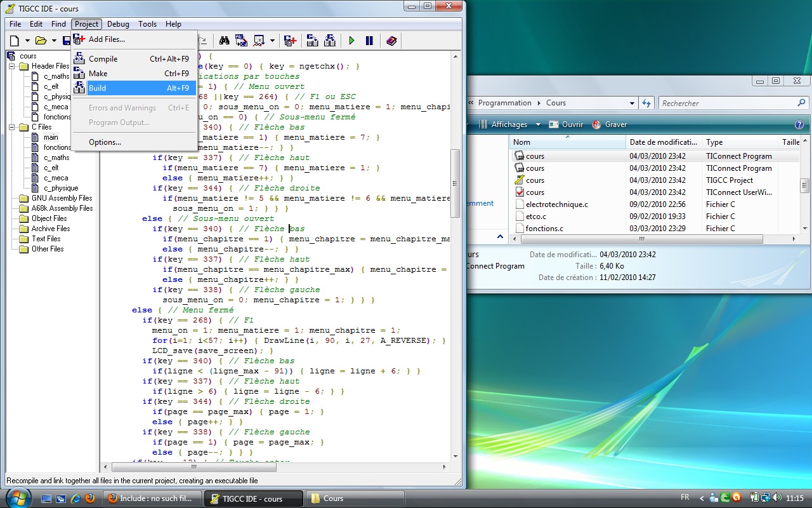Open dropdown arrow next to Find Symbol icon
812x508 pixels.
tap(272, 41)
